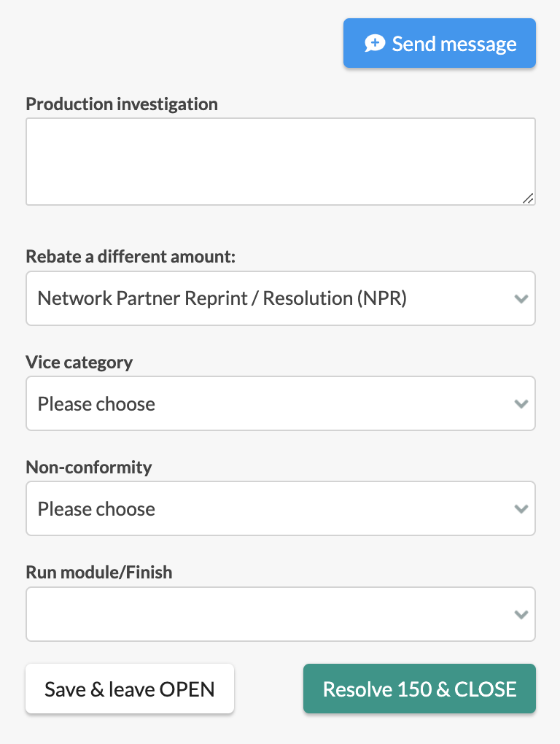This screenshot has width=560, height=744.
Task: Click the text area resize handle
Action: (528, 198)
